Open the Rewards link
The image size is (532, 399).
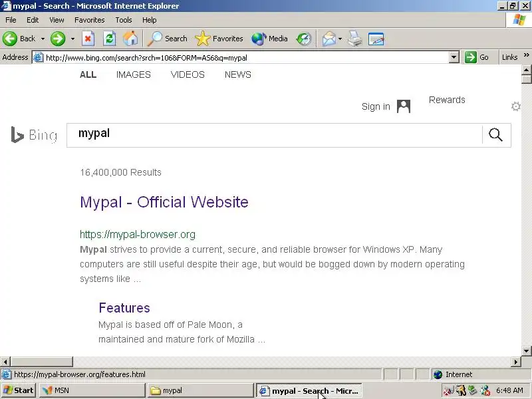(x=447, y=100)
